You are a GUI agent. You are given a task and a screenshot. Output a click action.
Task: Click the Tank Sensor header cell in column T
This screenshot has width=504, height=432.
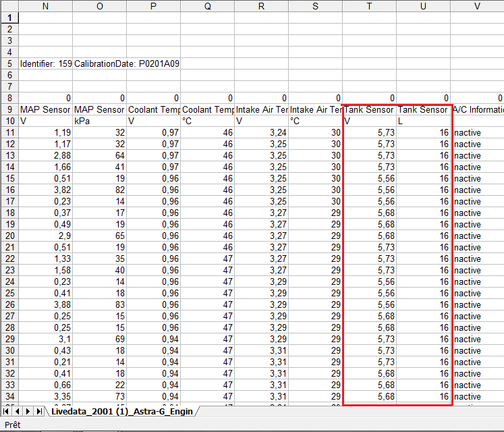[x=369, y=109]
